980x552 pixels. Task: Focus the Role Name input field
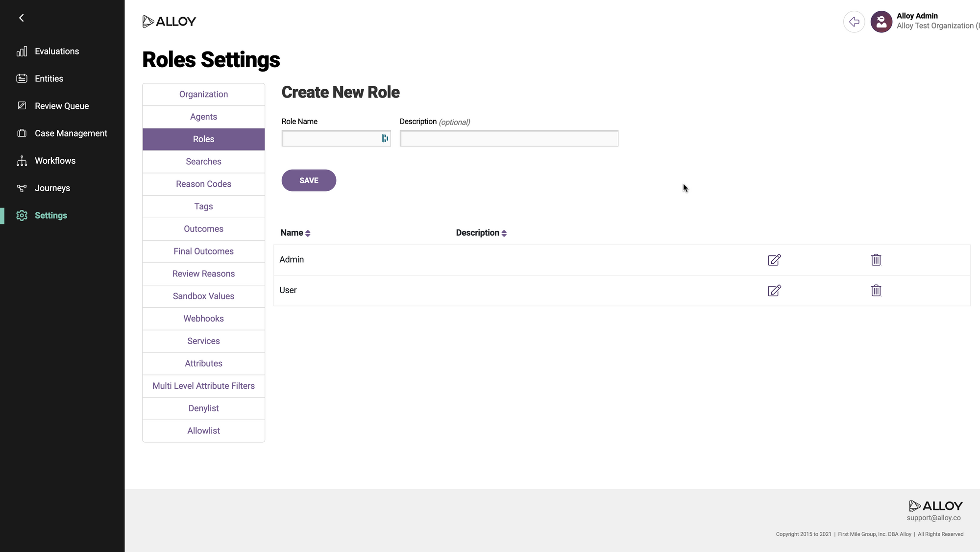coord(331,139)
